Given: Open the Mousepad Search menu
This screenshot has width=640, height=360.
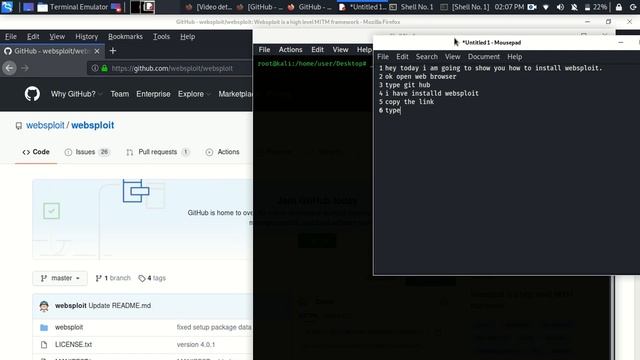Looking at the screenshot, I should 427,57.
